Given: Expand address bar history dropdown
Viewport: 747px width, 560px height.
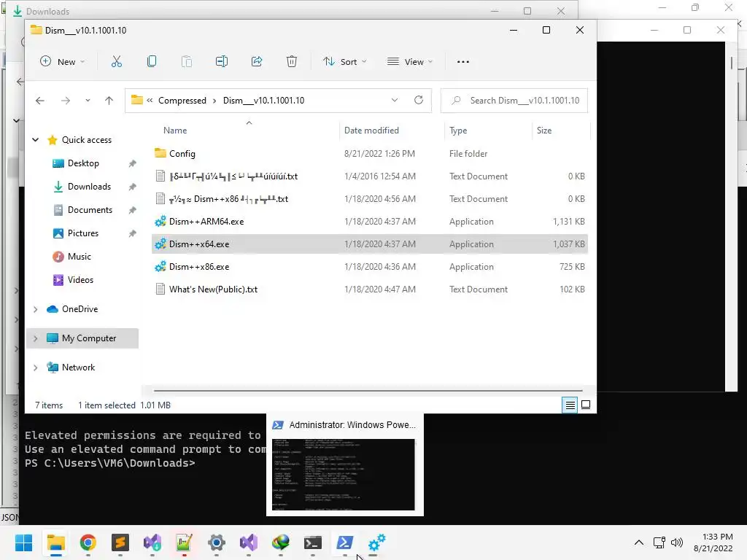Looking at the screenshot, I should [395, 100].
